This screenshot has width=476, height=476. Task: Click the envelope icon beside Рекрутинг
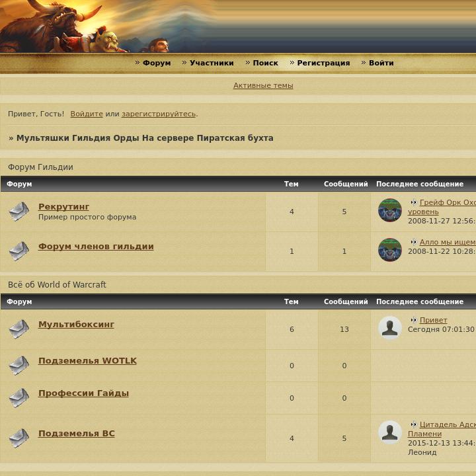(x=19, y=212)
